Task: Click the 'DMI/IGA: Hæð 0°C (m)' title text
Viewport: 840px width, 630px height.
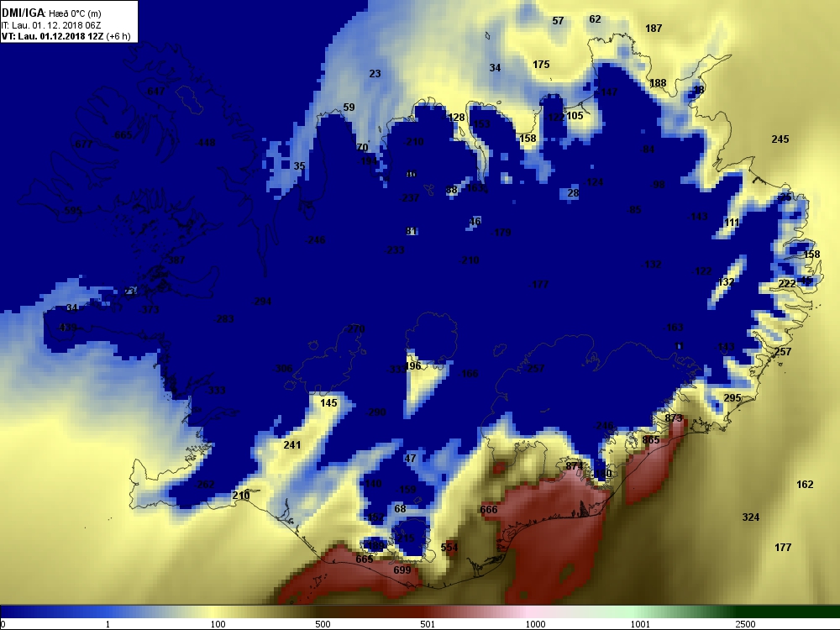Action: pos(51,13)
